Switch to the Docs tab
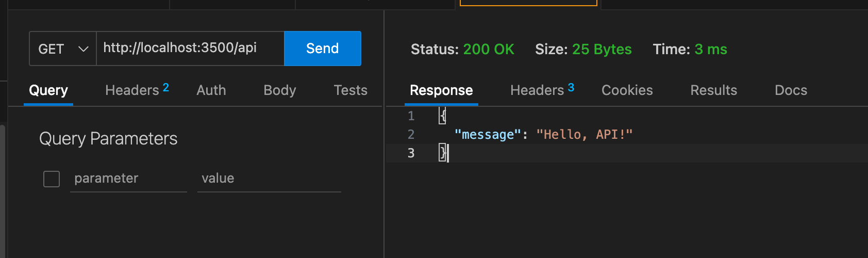Image resolution: width=868 pixels, height=258 pixels. (x=791, y=90)
